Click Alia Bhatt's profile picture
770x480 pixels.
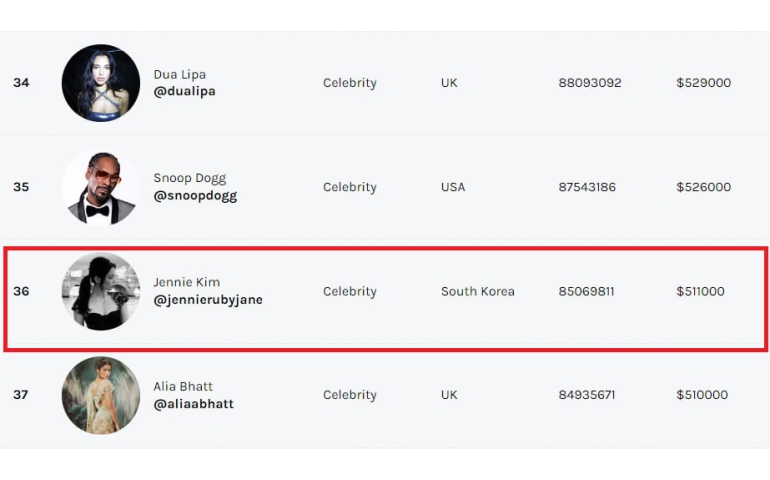(101, 395)
